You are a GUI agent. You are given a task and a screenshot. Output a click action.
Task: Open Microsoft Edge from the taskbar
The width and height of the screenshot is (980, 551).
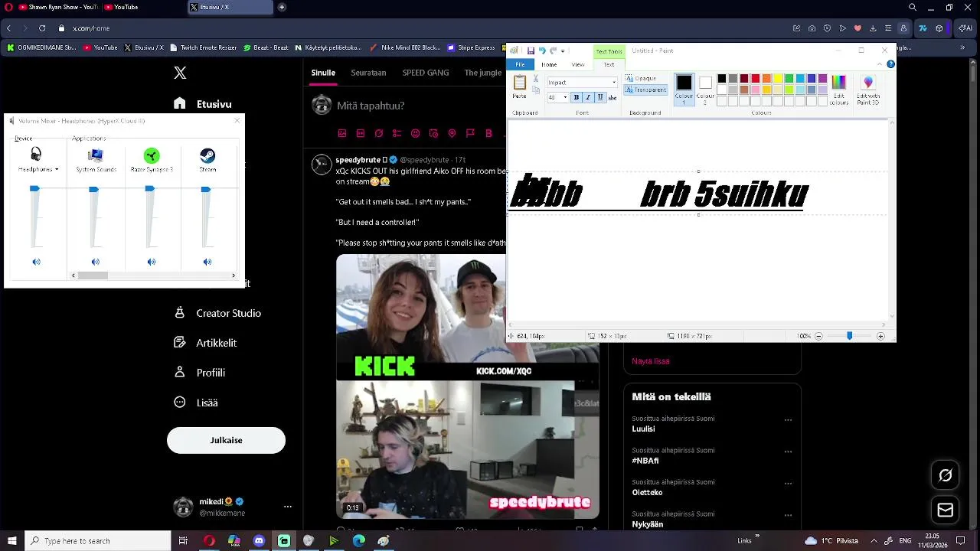(x=359, y=541)
